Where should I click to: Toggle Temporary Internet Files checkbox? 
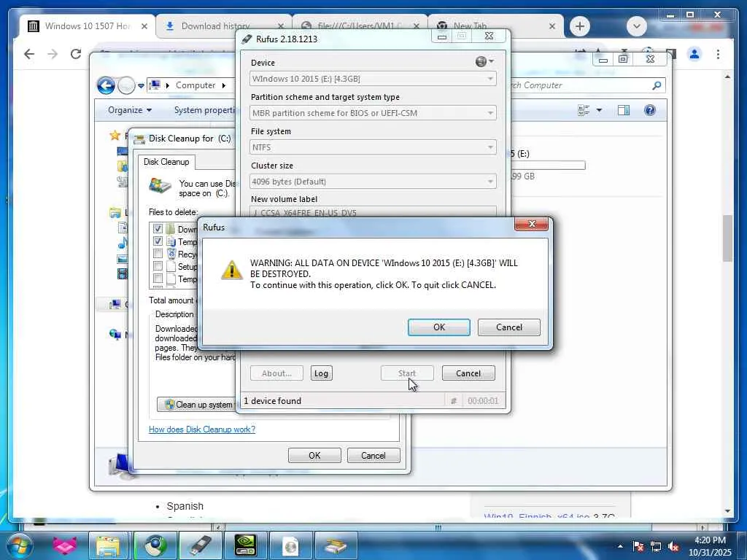tap(158, 241)
